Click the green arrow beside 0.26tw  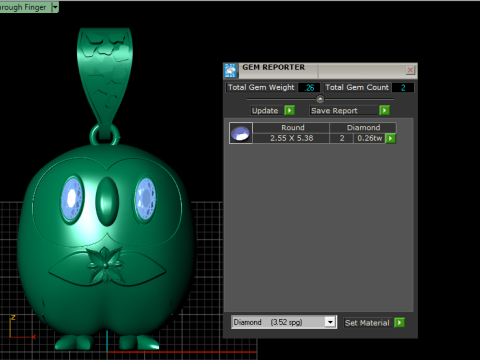point(390,138)
